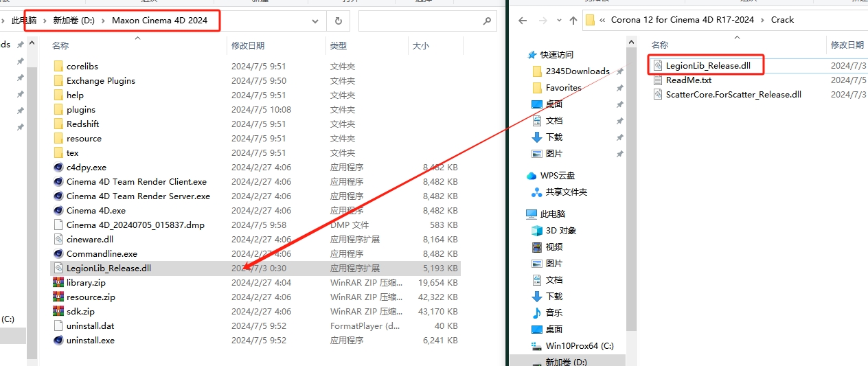868x366 pixels.
Task: Click the uninstall.exe icon
Action: point(58,340)
